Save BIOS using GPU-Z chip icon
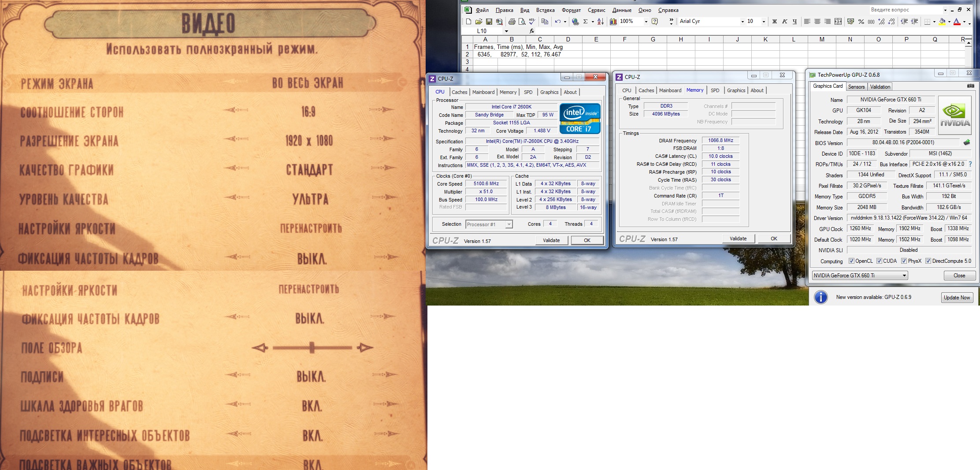 point(967,142)
